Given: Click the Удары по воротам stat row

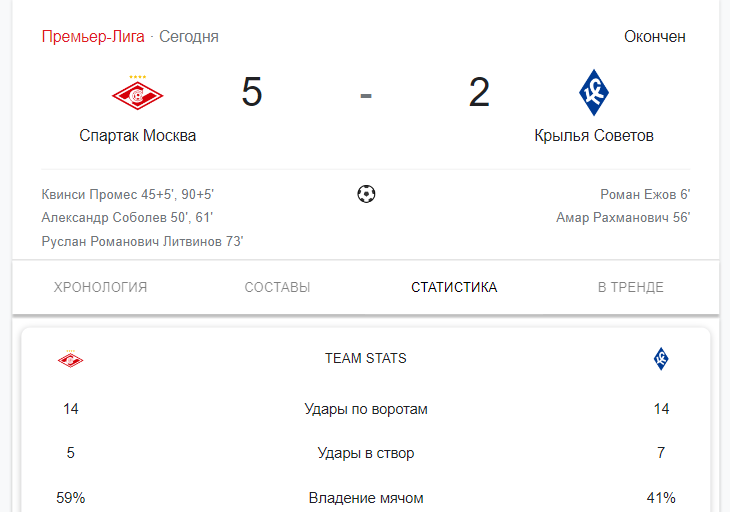Looking at the screenshot, I should click(x=366, y=409).
